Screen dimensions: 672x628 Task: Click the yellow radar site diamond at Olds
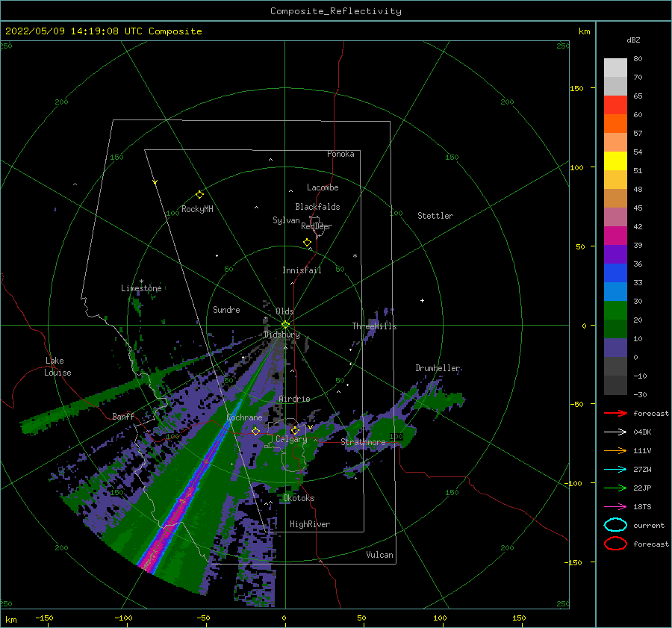click(x=285, y=325)
